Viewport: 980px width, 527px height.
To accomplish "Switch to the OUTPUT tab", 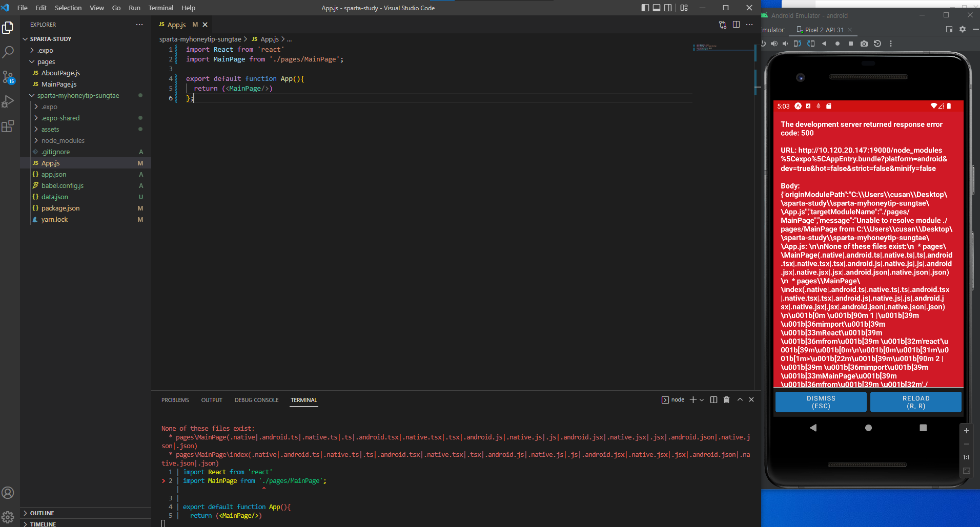I will [212, 400].
